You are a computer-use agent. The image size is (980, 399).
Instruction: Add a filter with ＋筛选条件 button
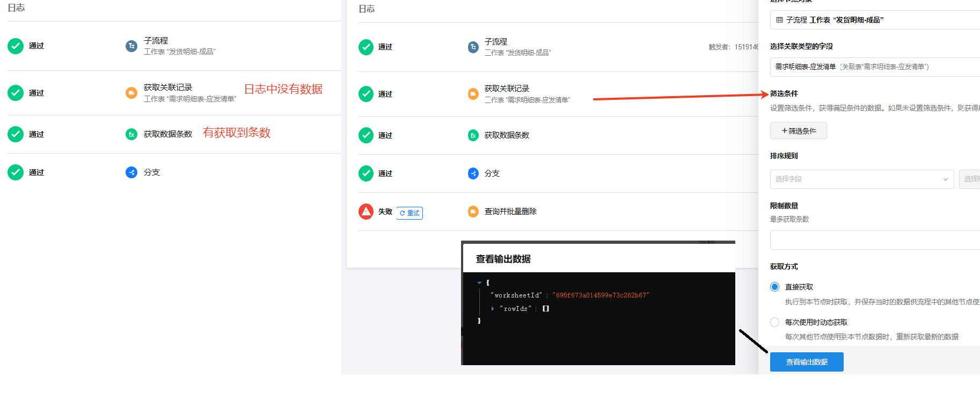[799, 130]
